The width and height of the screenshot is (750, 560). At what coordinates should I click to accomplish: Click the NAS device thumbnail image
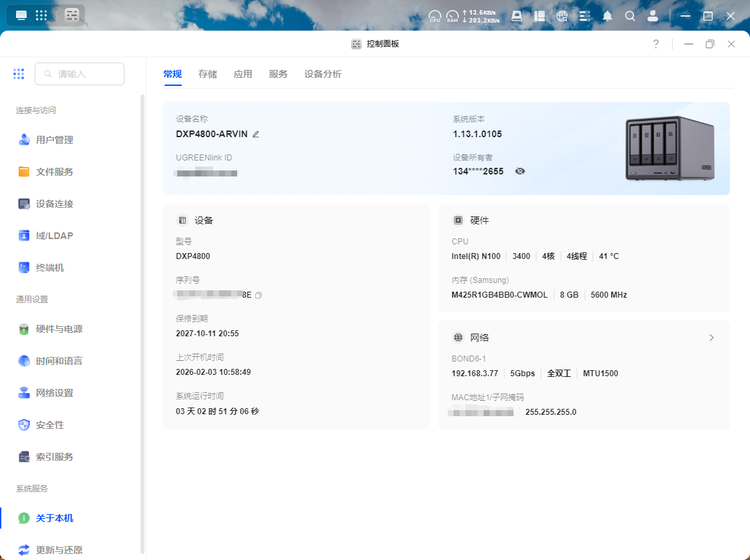tap(669, 148)
